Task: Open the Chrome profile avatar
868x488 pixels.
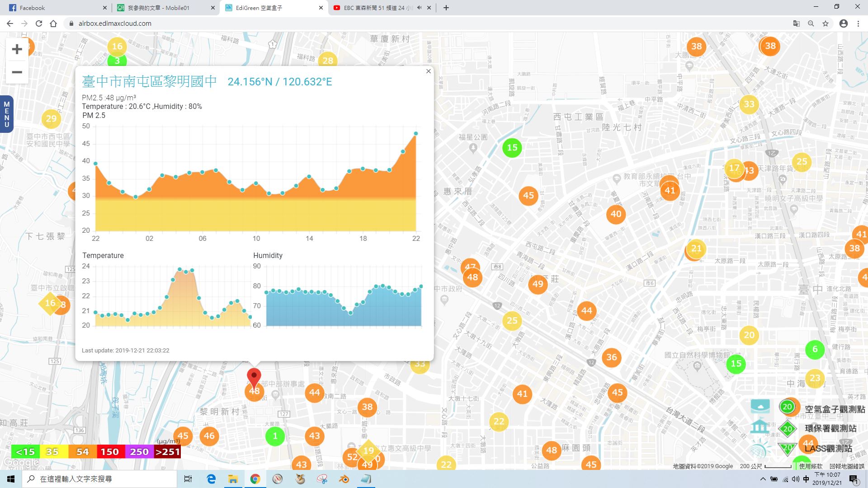Action: coord(844,23)
